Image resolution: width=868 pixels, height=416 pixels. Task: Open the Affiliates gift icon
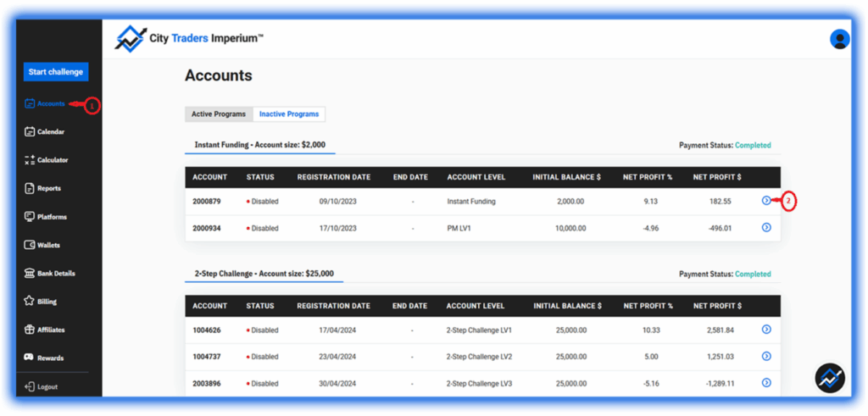[30, 329]
